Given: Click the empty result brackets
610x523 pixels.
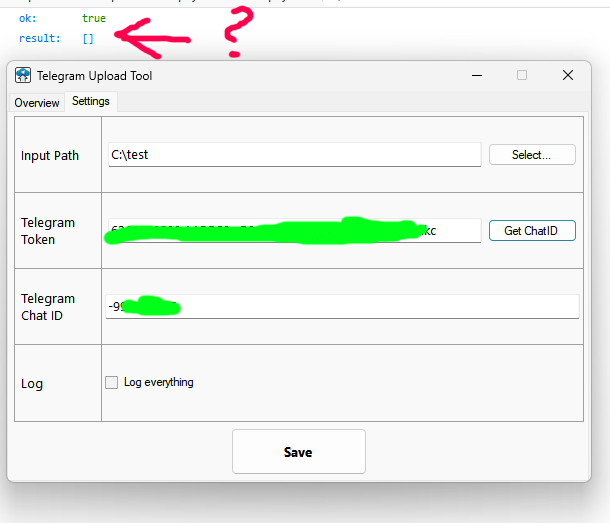Looking at the screenshot, I should click(88, 38).
